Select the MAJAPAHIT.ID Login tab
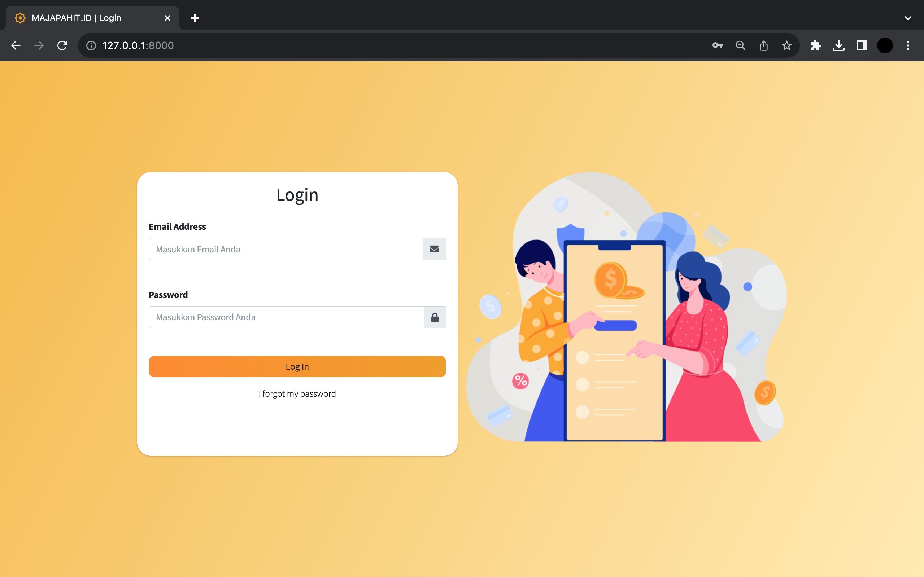Viewport: 924px width, 577px height. [x=93, y=18]
